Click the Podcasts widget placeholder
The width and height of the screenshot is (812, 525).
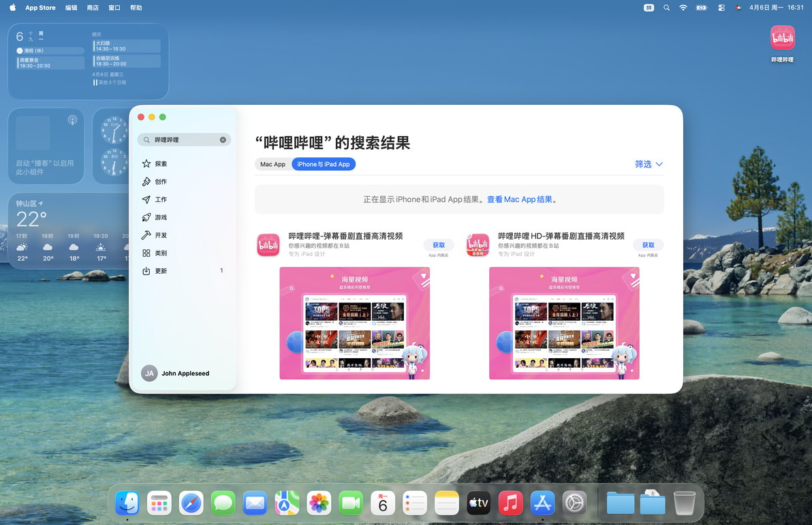(46, 146)
